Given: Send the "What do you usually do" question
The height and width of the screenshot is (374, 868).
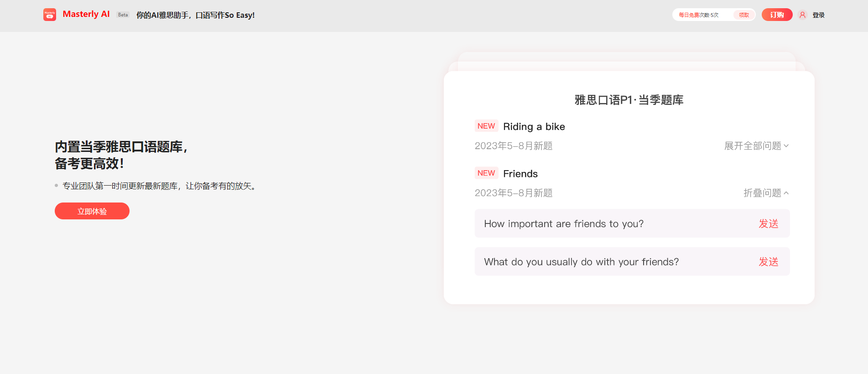Looking at the screenshot, I should click(768, 262).
